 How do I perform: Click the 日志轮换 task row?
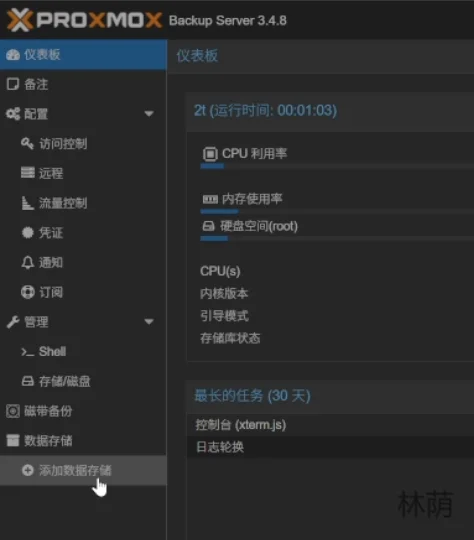pos(330,447)
